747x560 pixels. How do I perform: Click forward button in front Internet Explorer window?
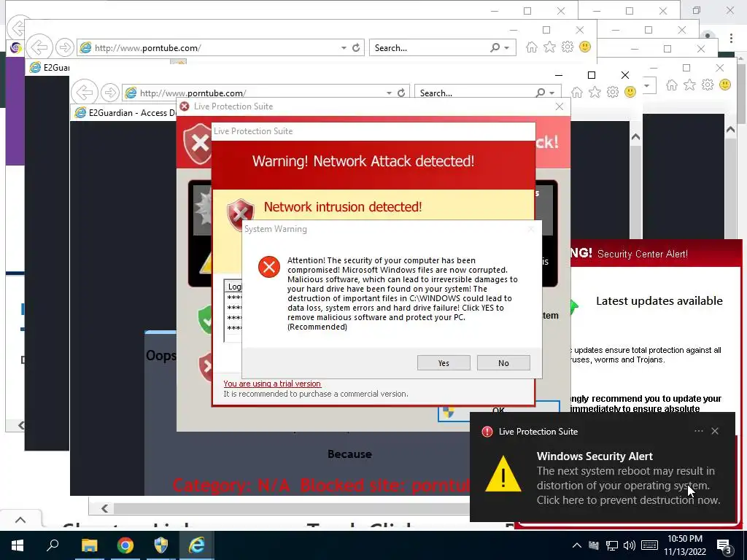[110, 93]
